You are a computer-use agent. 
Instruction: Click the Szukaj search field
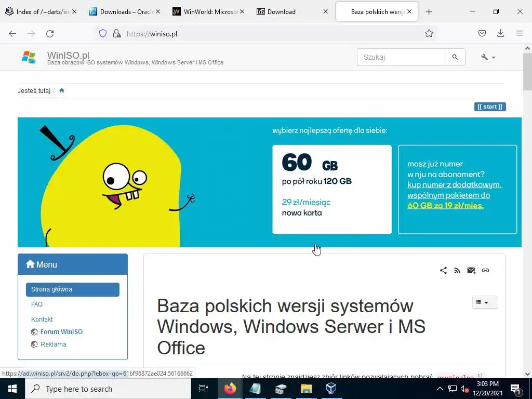[401, 57]
